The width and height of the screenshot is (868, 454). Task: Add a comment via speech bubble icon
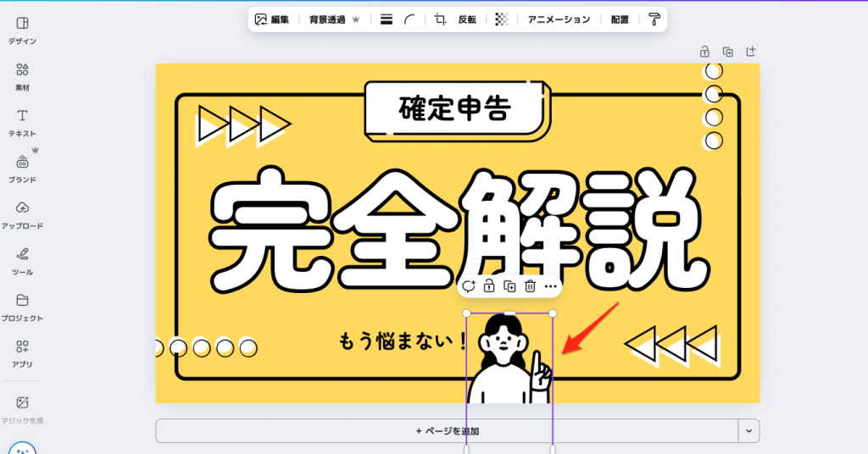[469, 286]
